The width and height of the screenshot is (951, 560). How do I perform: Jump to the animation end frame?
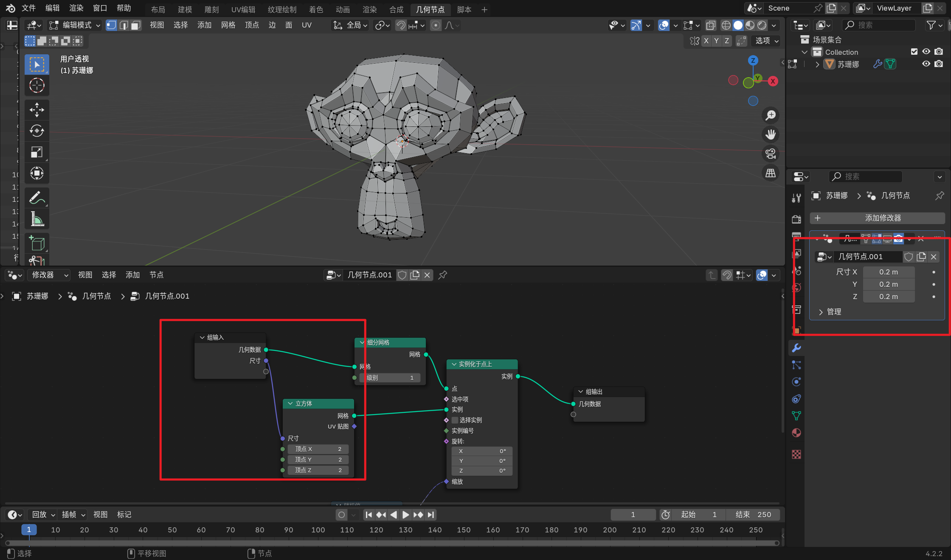point(431,515)
